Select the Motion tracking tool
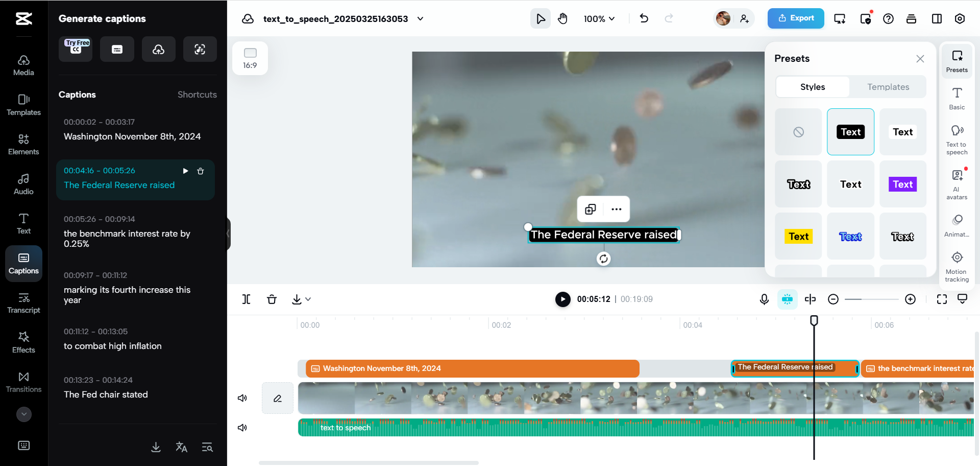Screen dimensions: 980x466 957,264
